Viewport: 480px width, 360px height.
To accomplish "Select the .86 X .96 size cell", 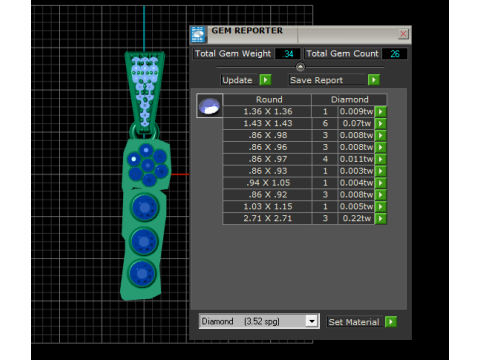I will pyautogui.click(x=267, y=147).
